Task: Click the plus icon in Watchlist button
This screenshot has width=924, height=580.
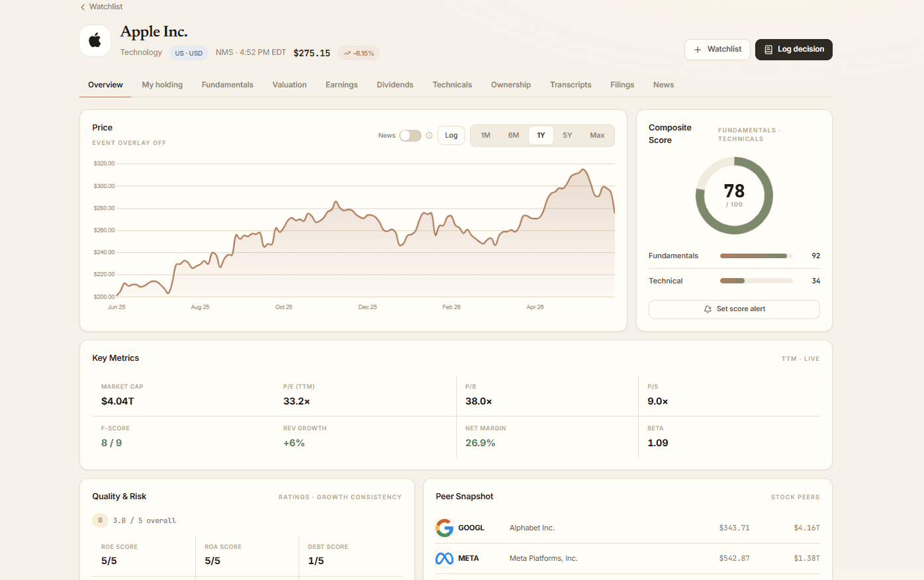Action: pyautogui.click(x=698, y=50)
